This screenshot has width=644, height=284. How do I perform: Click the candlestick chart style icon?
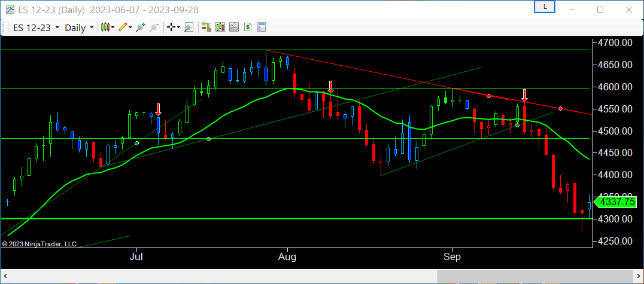[105, 28]
